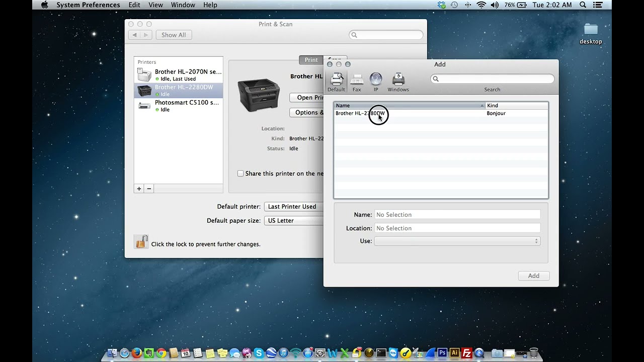Click the Add button in Add window
Screen dimensions: 644x362
click(534, 276)
